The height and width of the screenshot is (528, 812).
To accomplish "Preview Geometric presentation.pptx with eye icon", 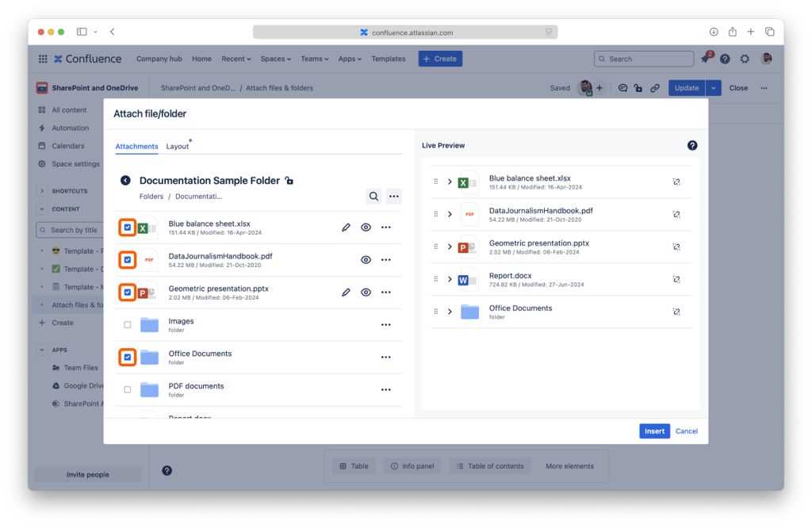I will pyautogui.click(x=366, y=293).
